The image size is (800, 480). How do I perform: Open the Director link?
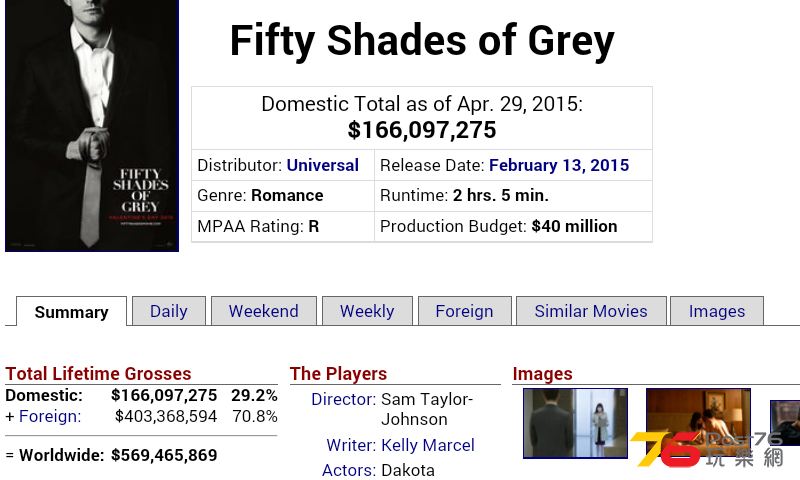(x=343, y=399)
